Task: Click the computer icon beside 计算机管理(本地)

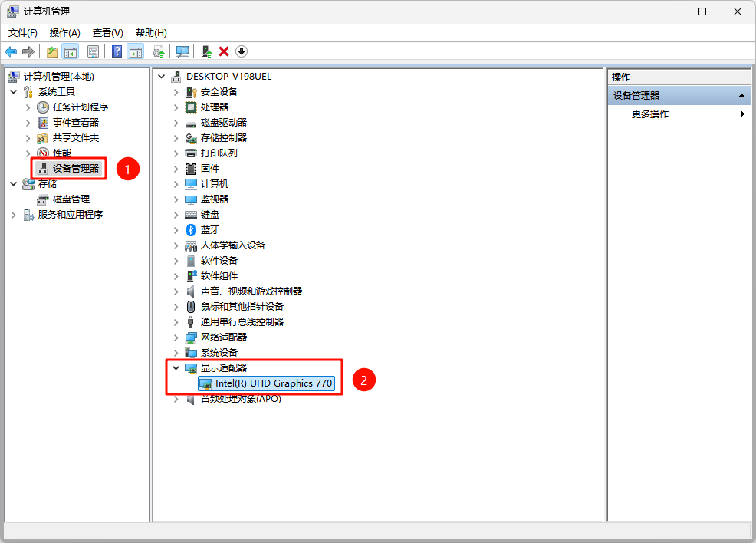Action: click(x=14, y=76)
